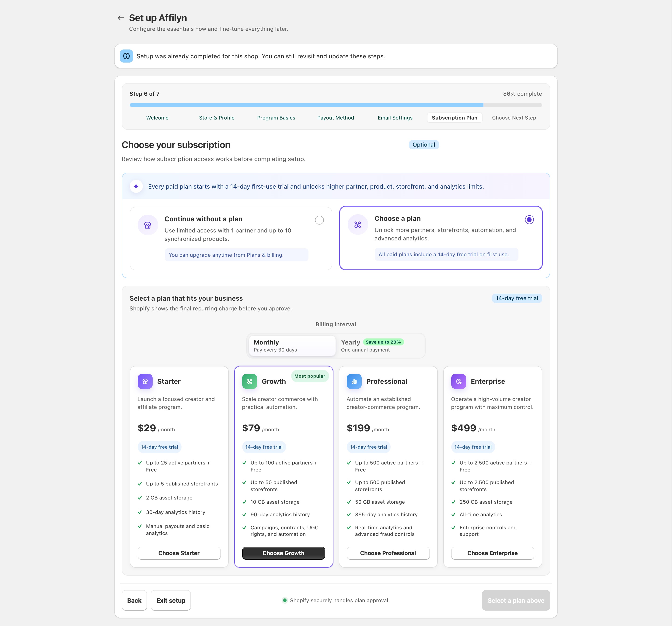Select the Choose a plan radio button
The height and width of the screenshot is (626, 672).
(529, 220)
